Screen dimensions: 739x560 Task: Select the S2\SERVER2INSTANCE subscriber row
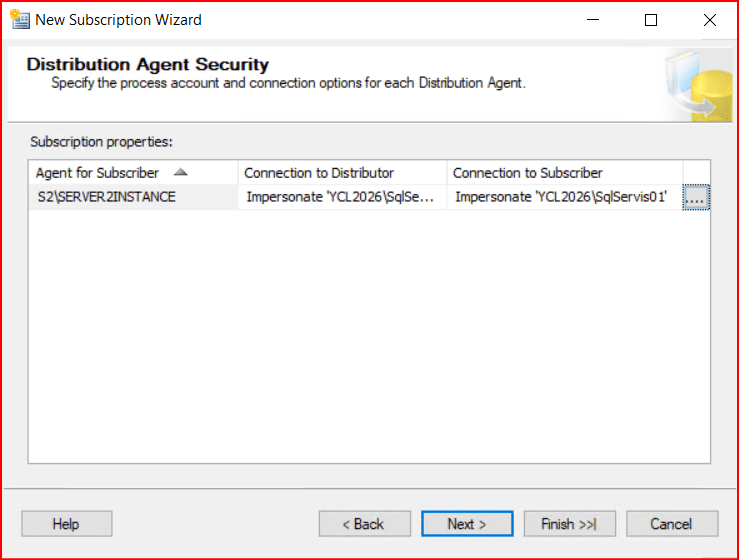[105, 197]
